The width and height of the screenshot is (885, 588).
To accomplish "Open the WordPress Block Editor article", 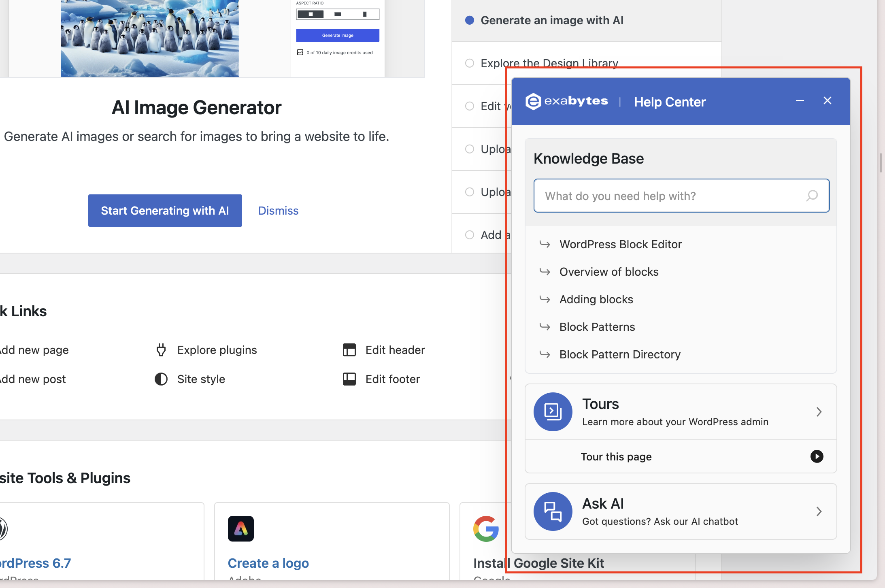I will tap(620, 244).
